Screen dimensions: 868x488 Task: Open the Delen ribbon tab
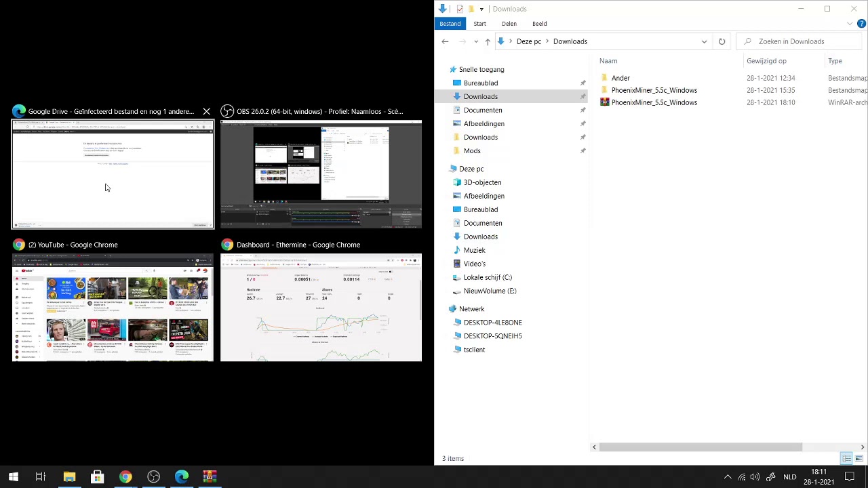pos(509,24)
